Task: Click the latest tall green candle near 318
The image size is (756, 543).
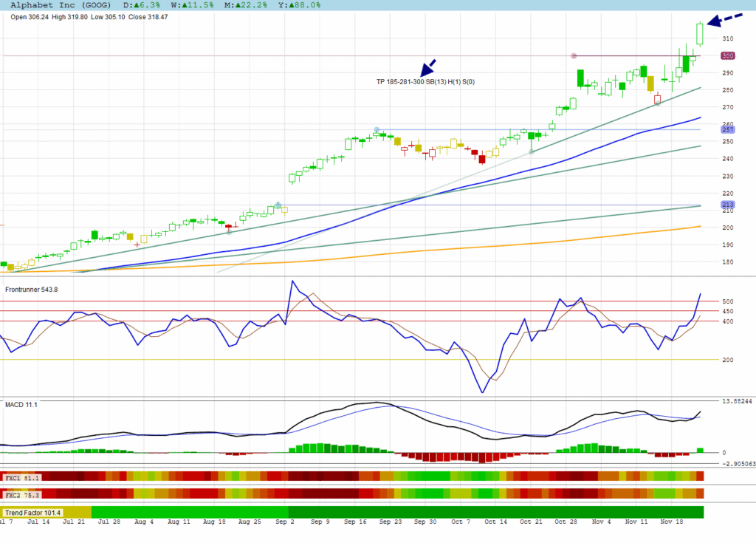Action: click(700, 34)
